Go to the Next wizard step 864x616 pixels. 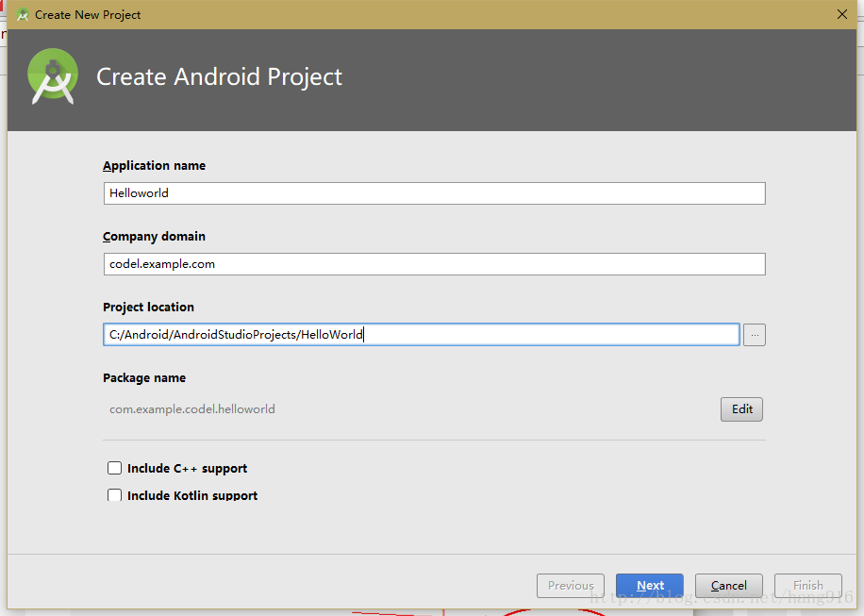click(x=650, y=585)
